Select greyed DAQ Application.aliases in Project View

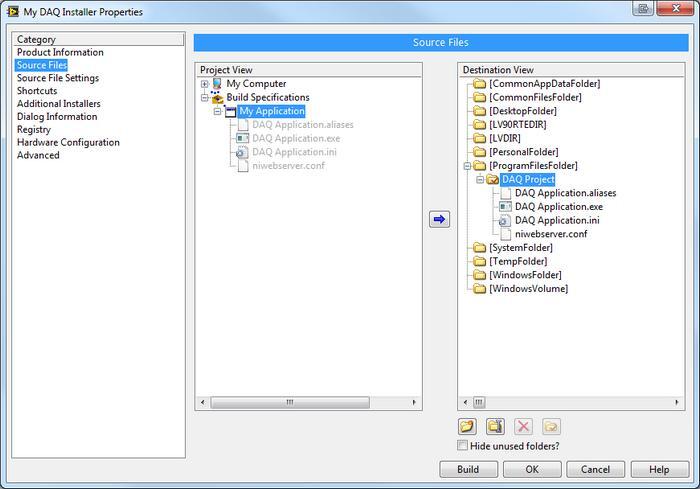pos(303,125)
